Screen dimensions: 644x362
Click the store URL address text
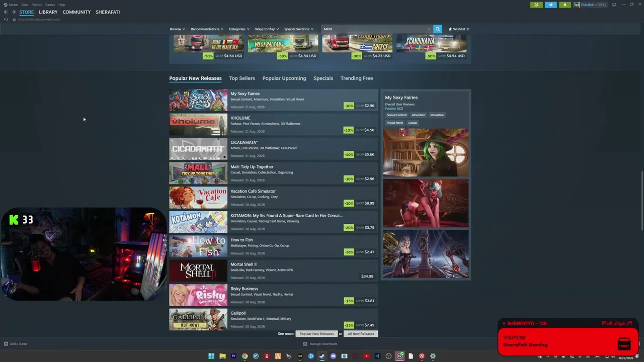(x=39, y=20)
